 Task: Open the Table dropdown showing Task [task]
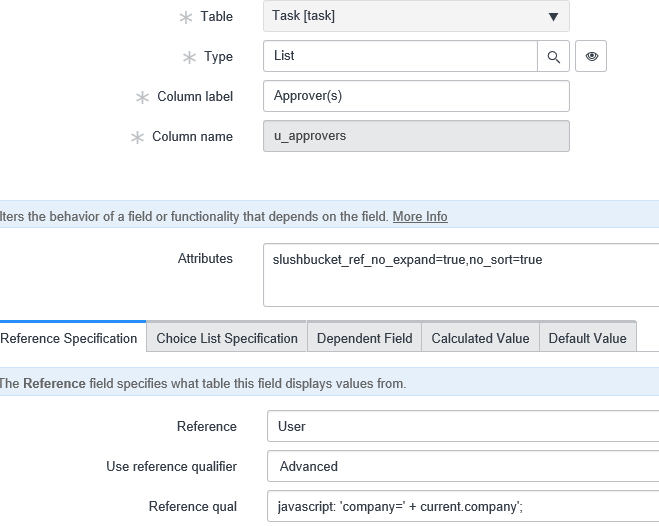(416, 16)
